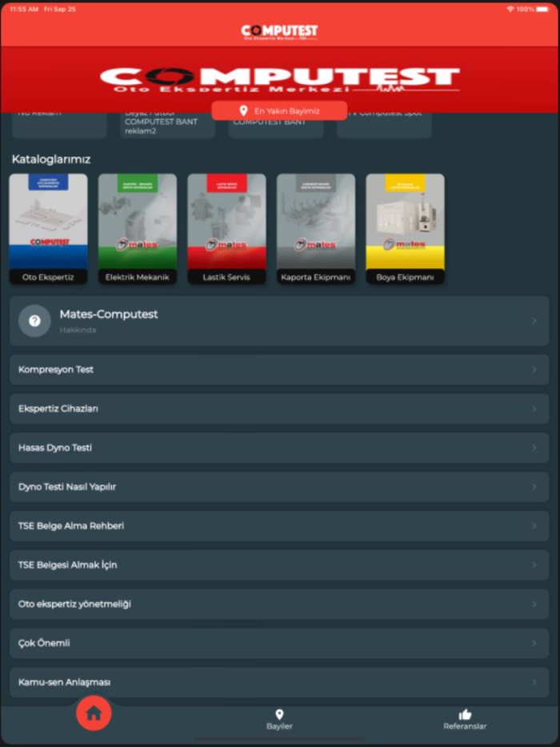Tap the 11:55 AM clock in status bar
The height and width of the screenshot is (747, 560).
pyautogui.click(x=24, y=9)
